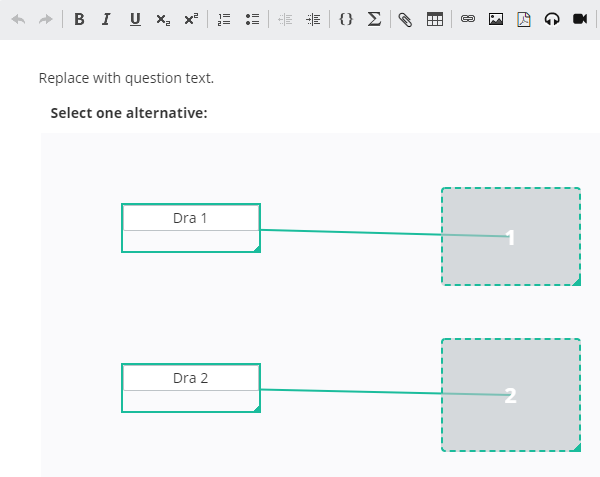Image resolution: width=600 pixels, height=477 pixels.
Task: Increase the indent level
Action: coord(313,19)
